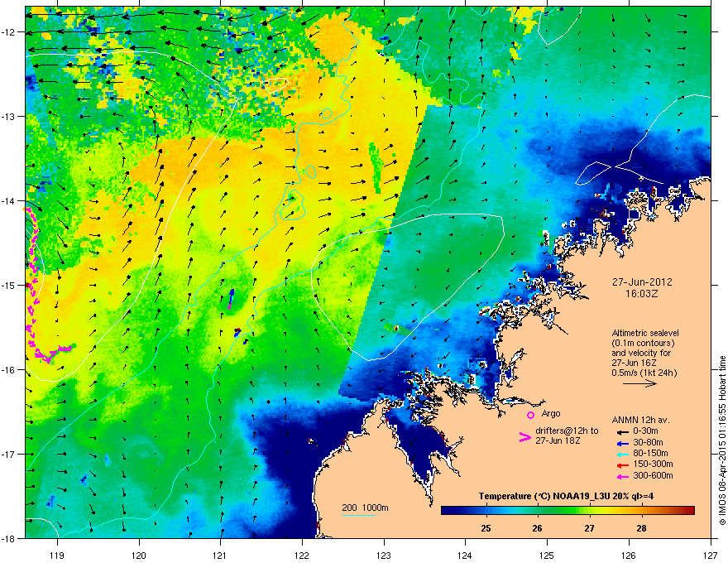
Task: Click the longitude axis label 126
Action: pos(629,555)
